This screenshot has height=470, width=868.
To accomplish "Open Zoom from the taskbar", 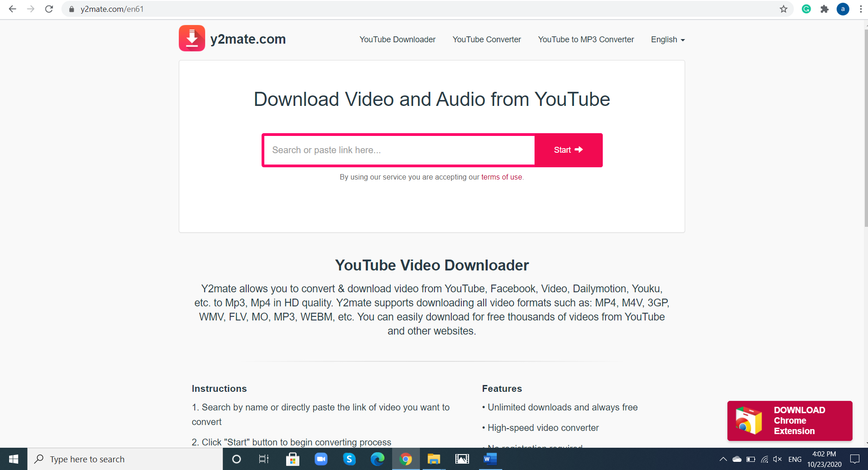I will pos(321,459).
